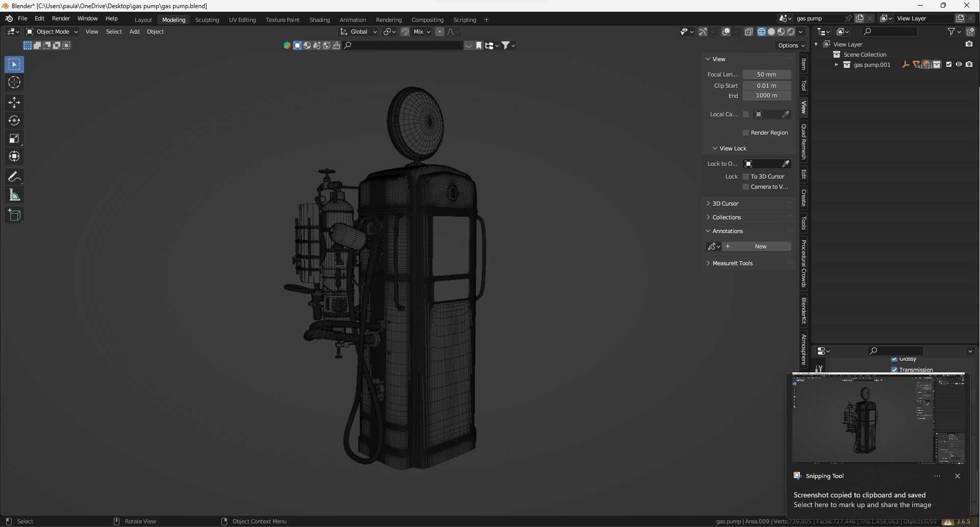Image resolution: width=980 pixels, height=527 pixels.
Task: Create new scene copy next to gas pump
Action: (860, 18)
